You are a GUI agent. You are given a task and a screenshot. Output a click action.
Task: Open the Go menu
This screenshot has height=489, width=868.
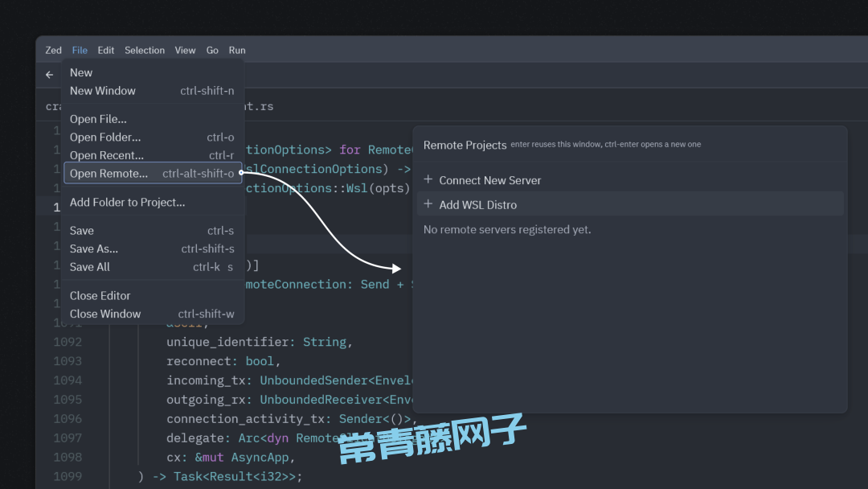coord(212,50)
